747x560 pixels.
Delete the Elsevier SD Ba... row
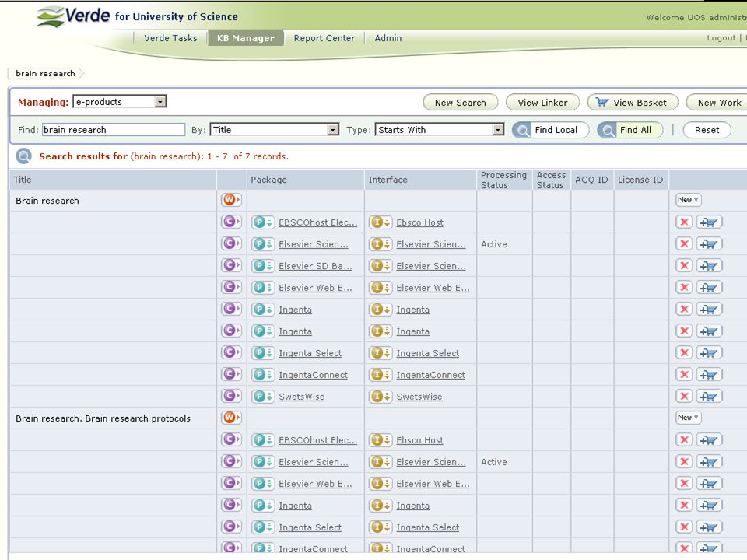pos(684,266)
